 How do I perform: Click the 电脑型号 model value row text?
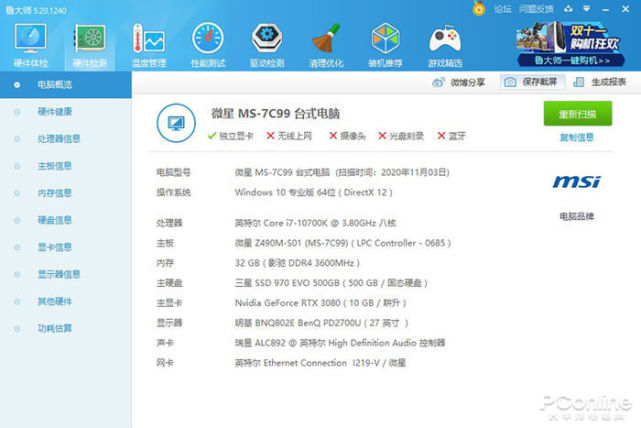[342, 172]
